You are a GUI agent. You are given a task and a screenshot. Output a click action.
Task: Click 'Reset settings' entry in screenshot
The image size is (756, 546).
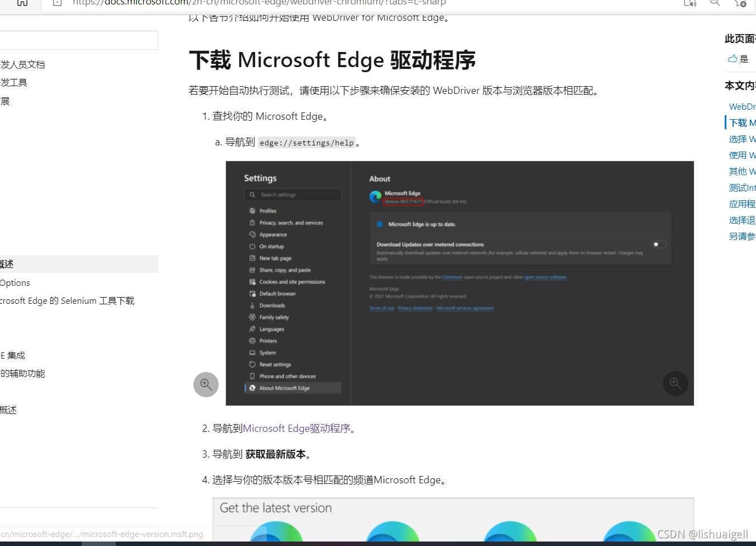coord(275,364)
